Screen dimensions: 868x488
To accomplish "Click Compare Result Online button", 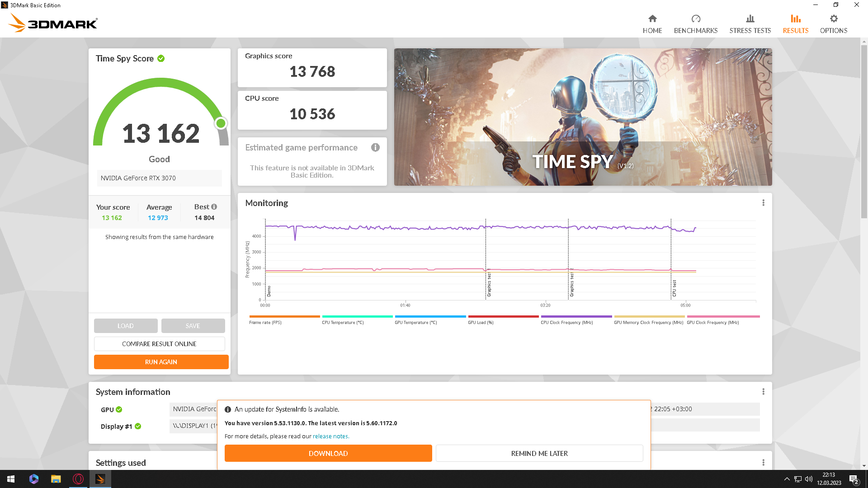I will [159, 344].
